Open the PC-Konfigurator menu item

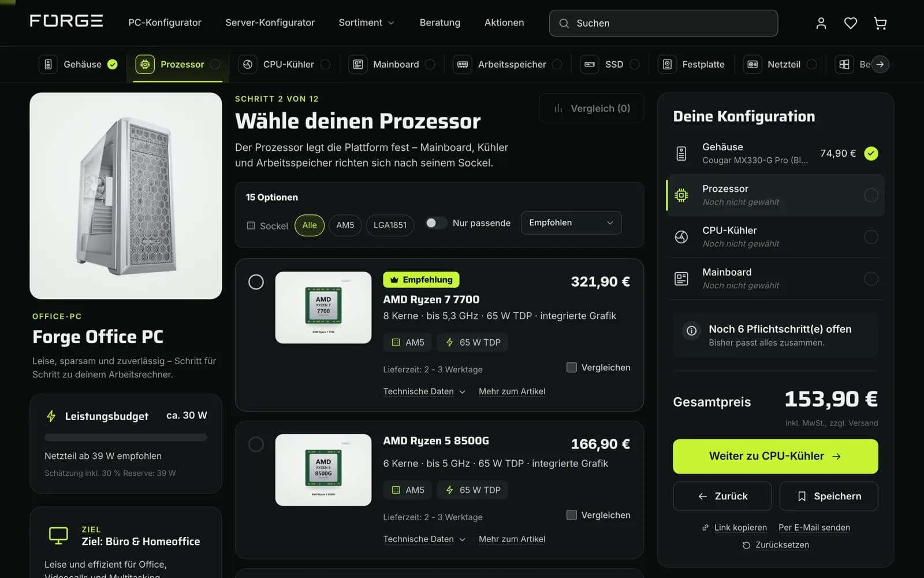click(165, 23)
